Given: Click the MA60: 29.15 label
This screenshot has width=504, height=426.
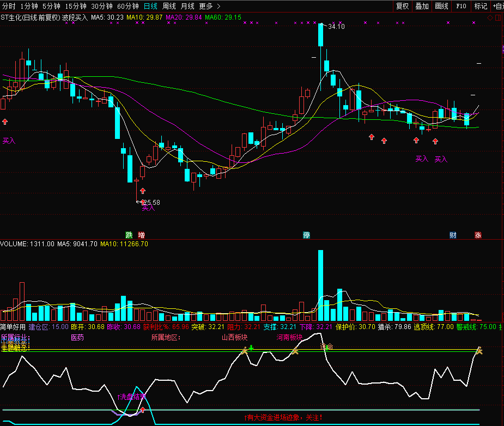Looking at the screenshot, I should click(223, 17).
